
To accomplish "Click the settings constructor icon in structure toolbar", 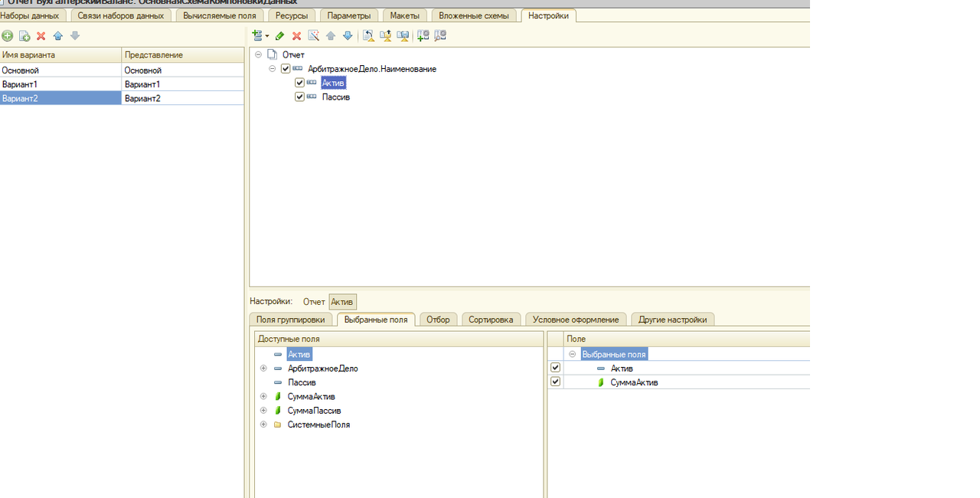I will coord(313,35).
